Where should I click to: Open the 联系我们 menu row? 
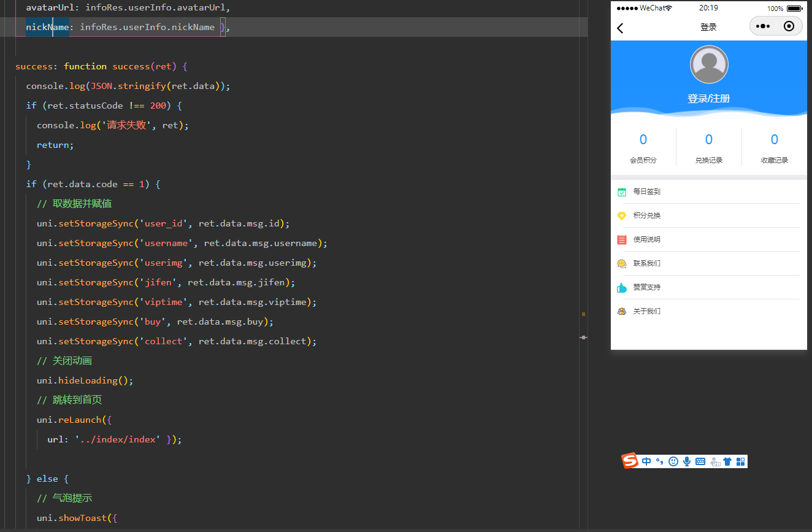(708, 263)
